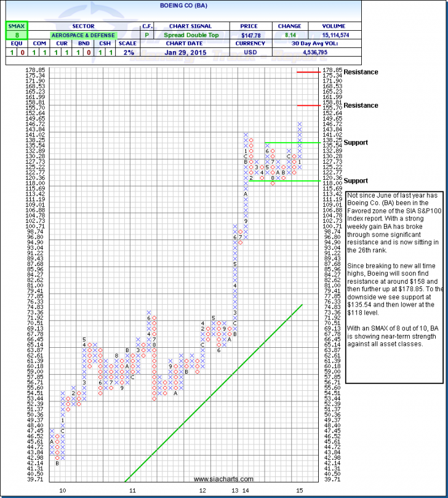Click the P value under C.F.
The width and height of the screenshot is (448, 498).
click(x=148, y=36)
